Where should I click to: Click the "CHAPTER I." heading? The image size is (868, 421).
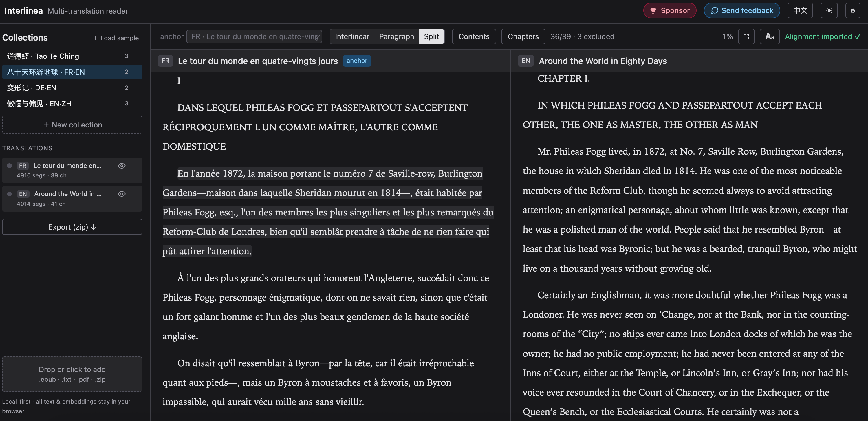564,78
